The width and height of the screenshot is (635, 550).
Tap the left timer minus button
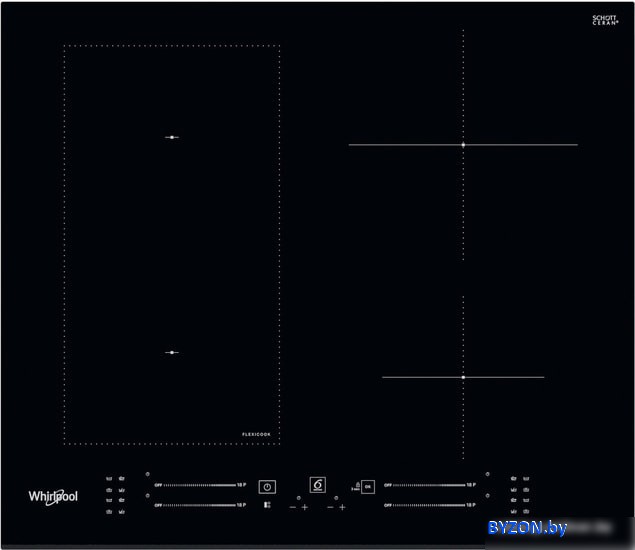point(293,507)
